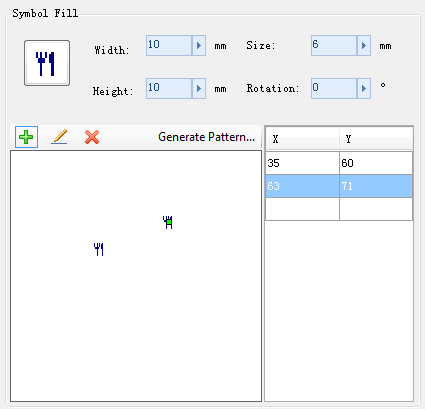
Task: Select the Y column header
Action: (x=376, y=139)
